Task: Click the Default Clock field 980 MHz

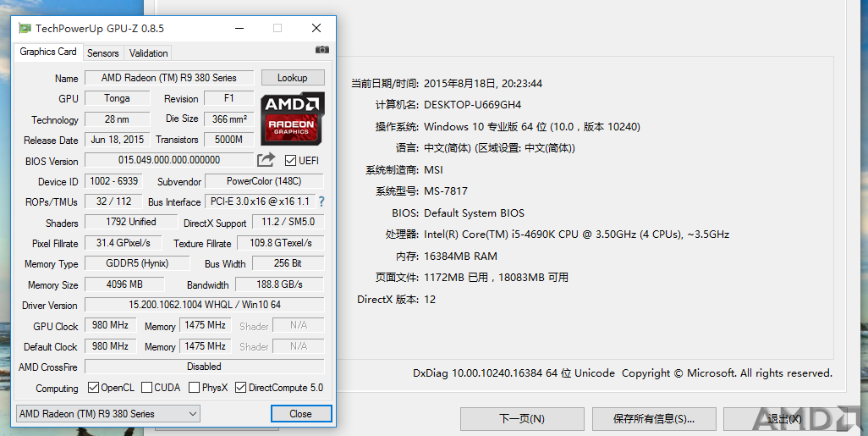Action: pos(110,346)
